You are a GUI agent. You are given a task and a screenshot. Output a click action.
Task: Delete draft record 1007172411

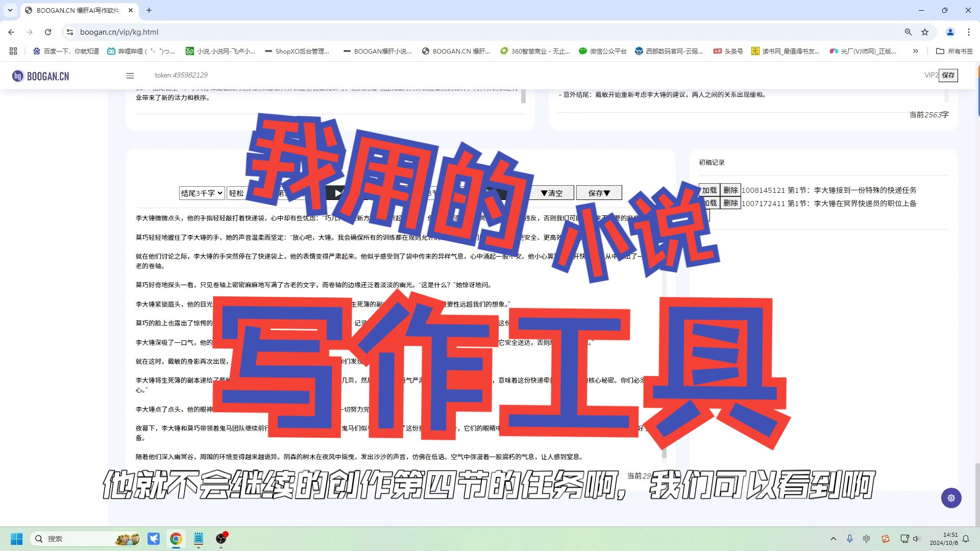click(x=730, y=203)
